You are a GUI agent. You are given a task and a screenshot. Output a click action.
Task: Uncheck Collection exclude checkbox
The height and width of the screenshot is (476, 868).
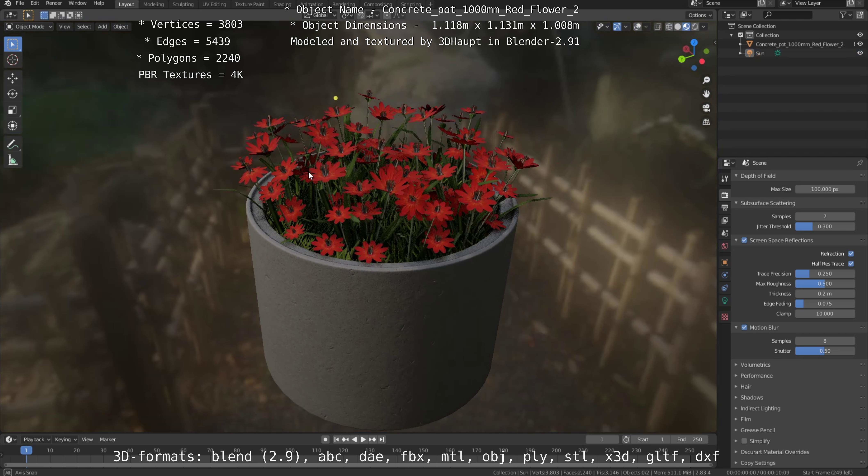(x=741, y=35)
